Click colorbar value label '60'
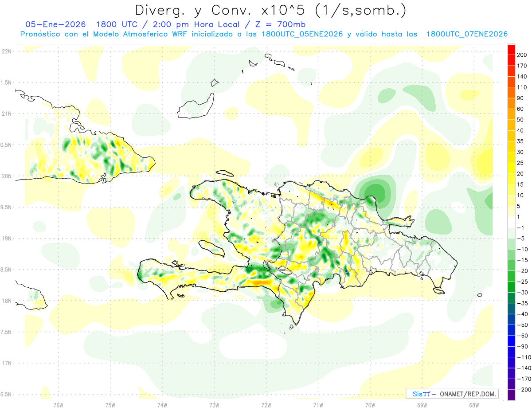Image resolution: width=532 pixels, height=411 pixels. (x=520, y=109)
